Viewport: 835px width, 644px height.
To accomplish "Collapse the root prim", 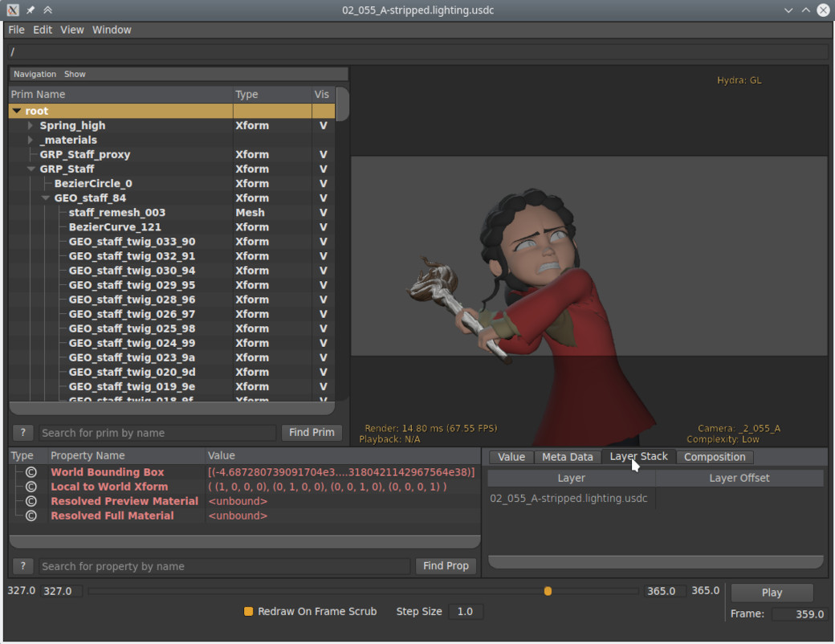I will 17,111.
